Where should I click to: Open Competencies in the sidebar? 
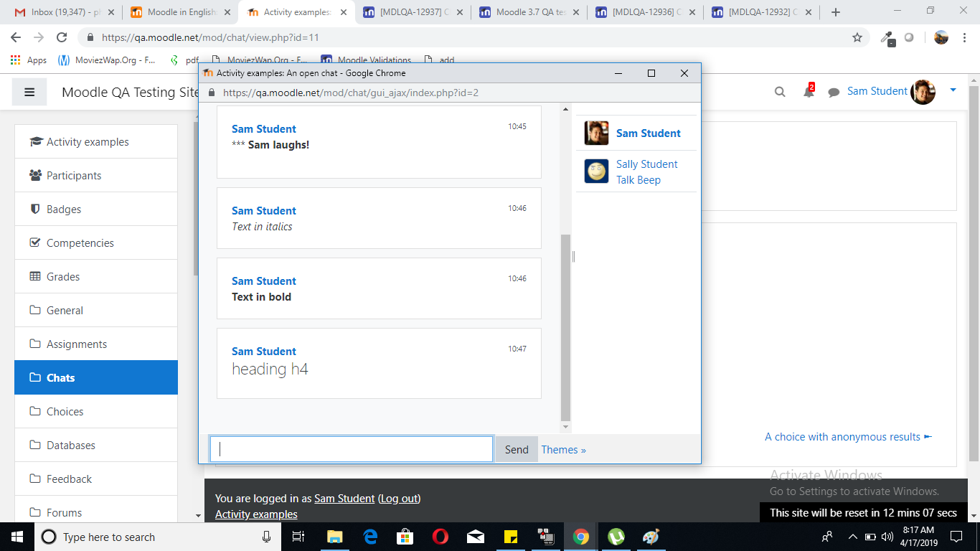click(96, 242)
